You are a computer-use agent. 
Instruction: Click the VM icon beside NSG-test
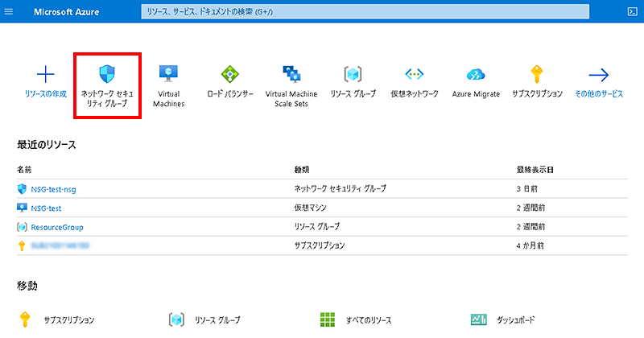pos(22,208)
